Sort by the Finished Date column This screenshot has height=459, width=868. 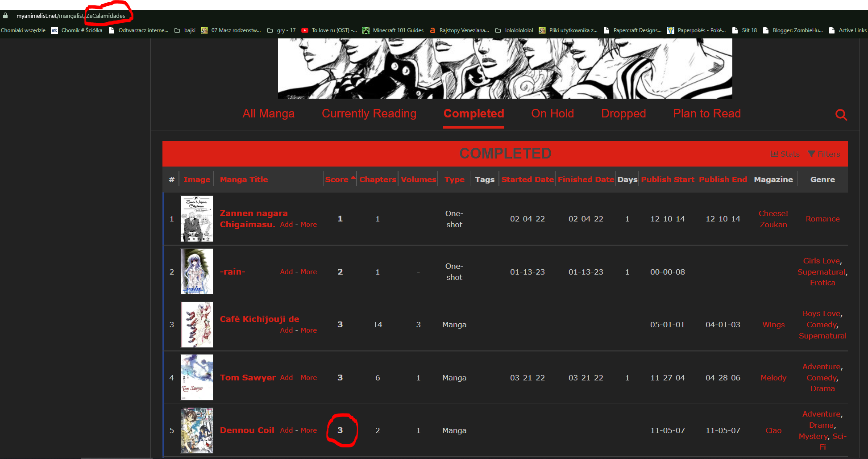pyautogui.click(x=586, y=179)
